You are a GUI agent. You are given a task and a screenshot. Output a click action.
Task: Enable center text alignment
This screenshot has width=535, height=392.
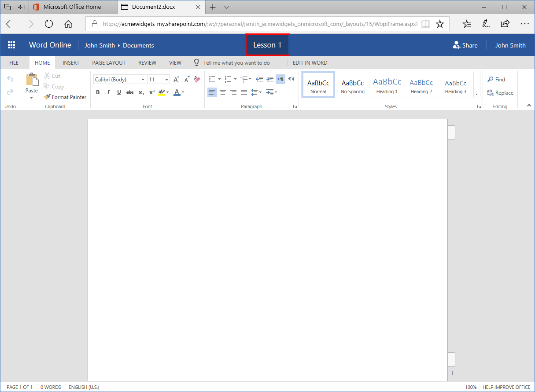(223, 92)
